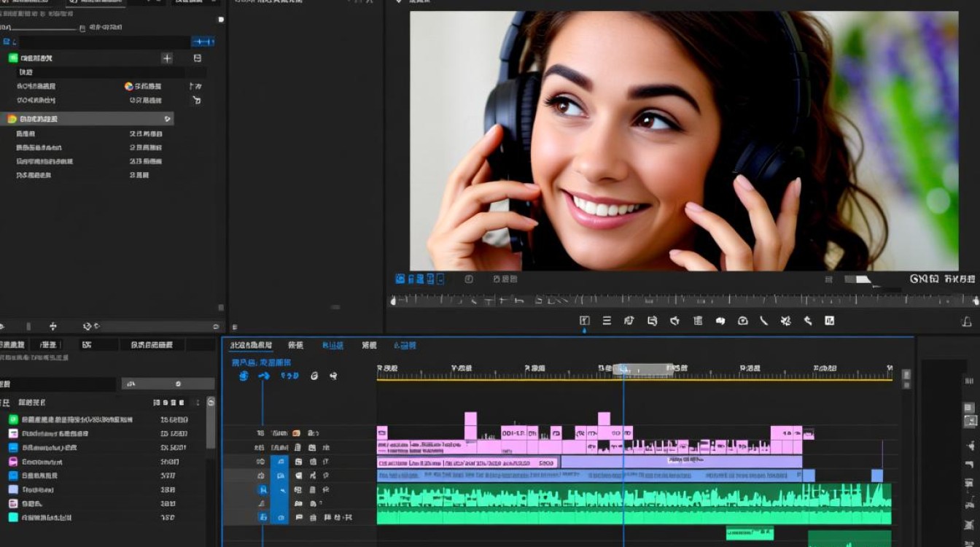
Task: Click the highlighted tool icon in the right tools strip
Action: tap(971, 421)
